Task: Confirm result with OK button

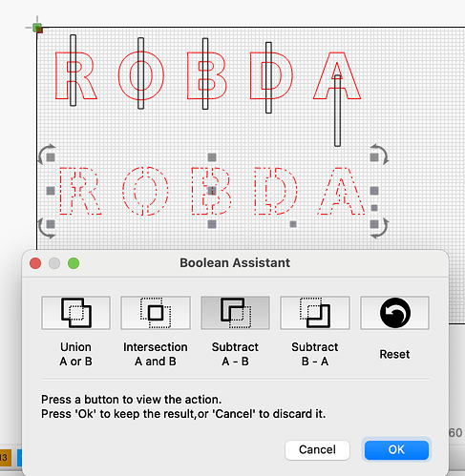Action: pyautogui.click(x=396, y=449)
